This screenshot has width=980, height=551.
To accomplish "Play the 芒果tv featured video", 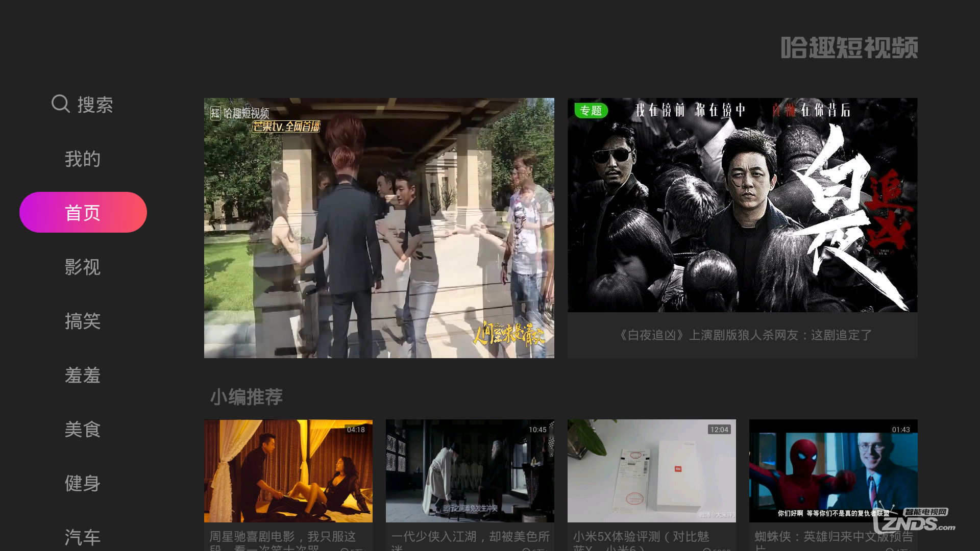I will 379,228.
